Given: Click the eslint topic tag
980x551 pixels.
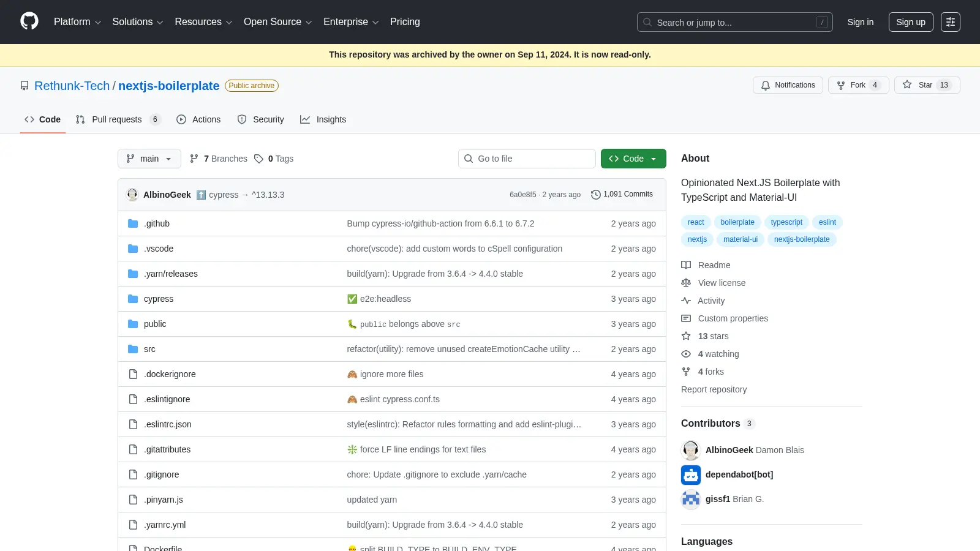Looking at the screenshot, I should click(x=827, y=222).
